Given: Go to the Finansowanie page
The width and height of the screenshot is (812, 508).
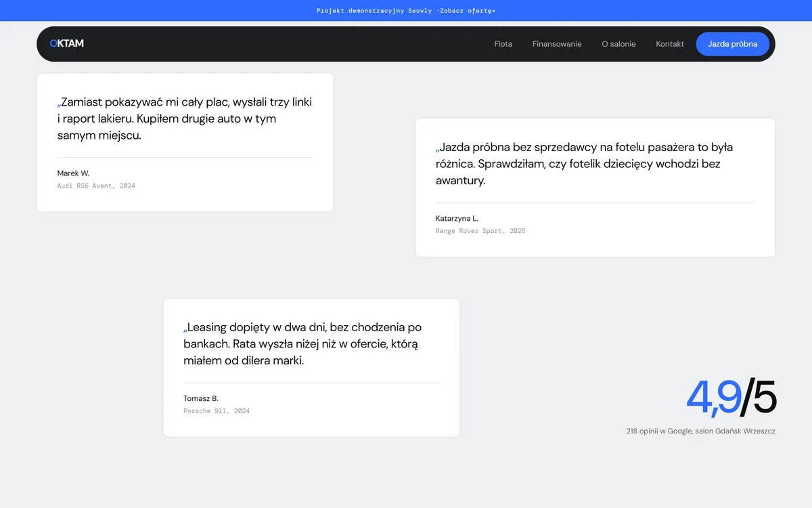Looking at the screenshot, I should tap(557, 44).
